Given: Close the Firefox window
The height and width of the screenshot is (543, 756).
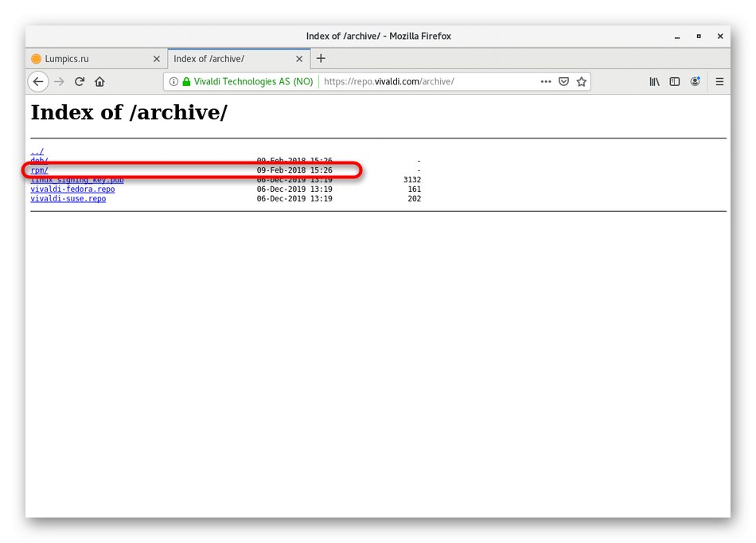Looking at the screenshot, I should 720,36.
